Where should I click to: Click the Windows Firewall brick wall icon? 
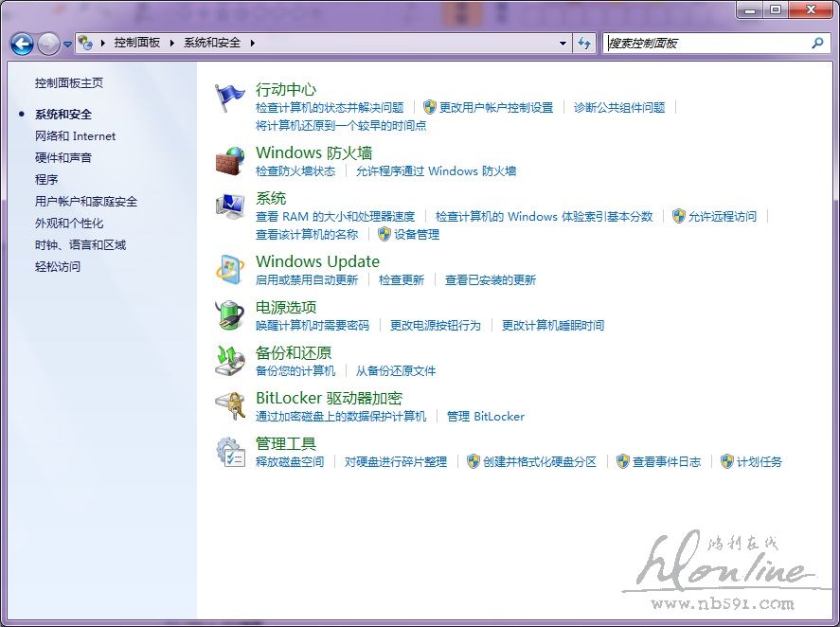230,161
